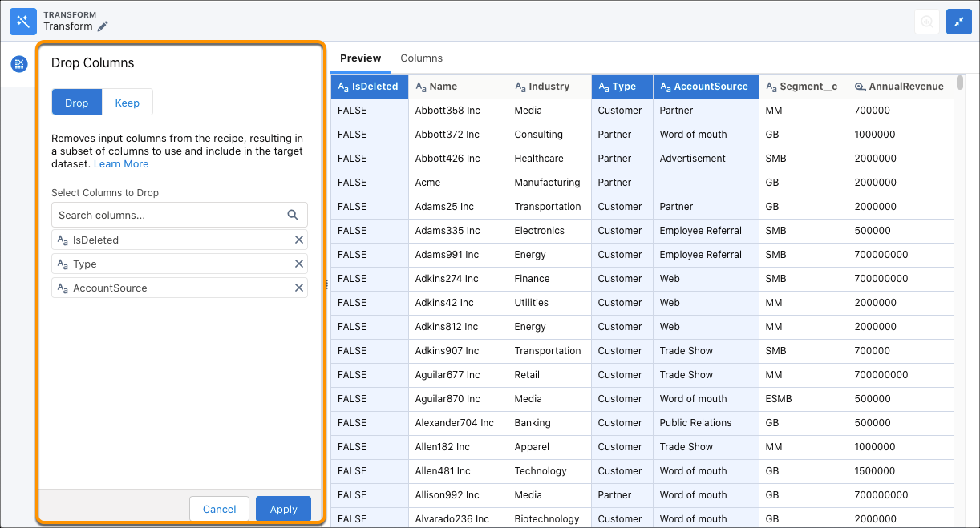This screenshot has height=528, width=980.
Task: Switch the panel to Keep mode
Action: pos(127,102)
